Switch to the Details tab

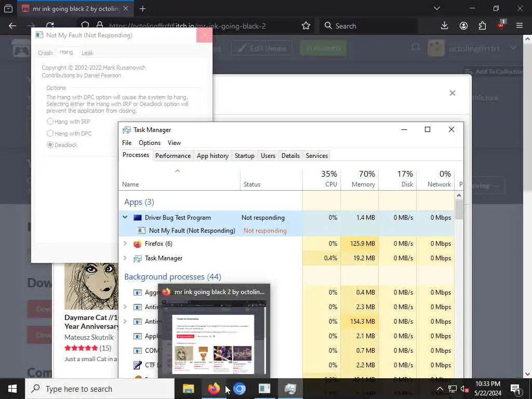290,156
